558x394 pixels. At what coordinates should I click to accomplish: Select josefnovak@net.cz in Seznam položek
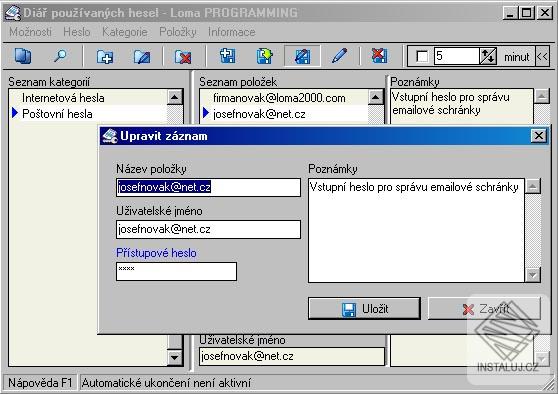[x=284, y=114]
